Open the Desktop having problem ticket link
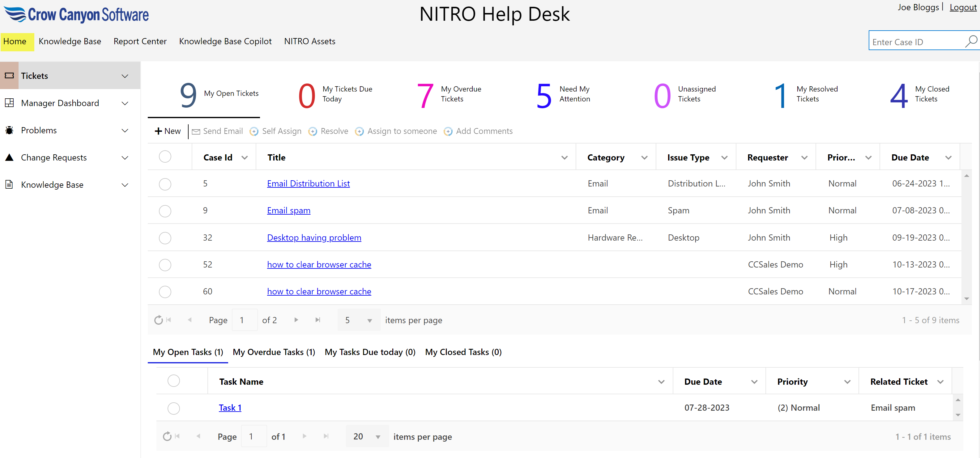The image size is (980, 458). [x=314, y=238]
